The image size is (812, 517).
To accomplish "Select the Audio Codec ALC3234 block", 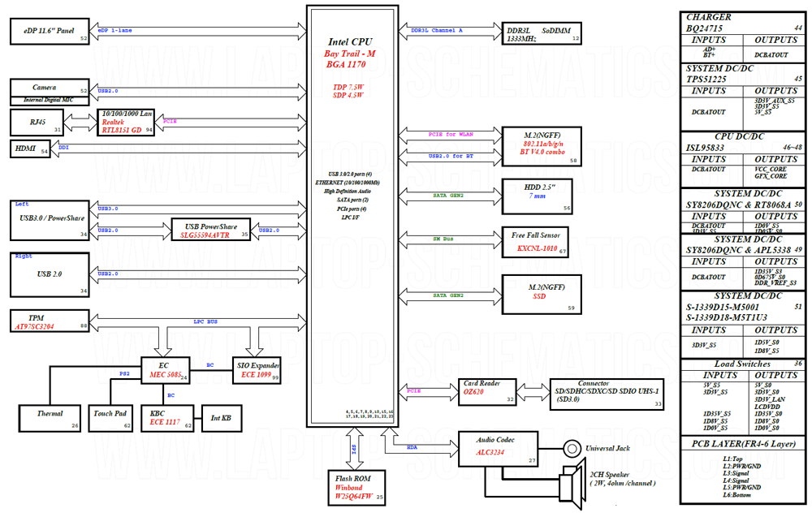I will pos(499,449).
